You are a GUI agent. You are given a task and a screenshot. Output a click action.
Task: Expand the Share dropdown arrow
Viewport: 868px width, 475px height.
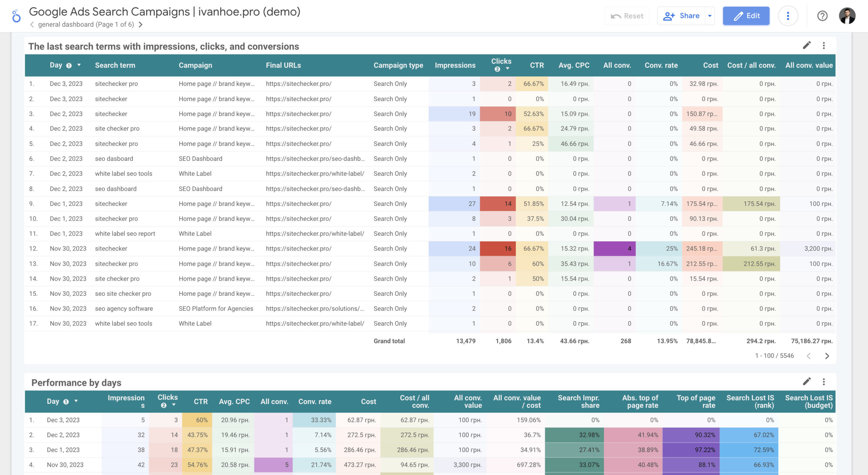(x=710, y=16)
